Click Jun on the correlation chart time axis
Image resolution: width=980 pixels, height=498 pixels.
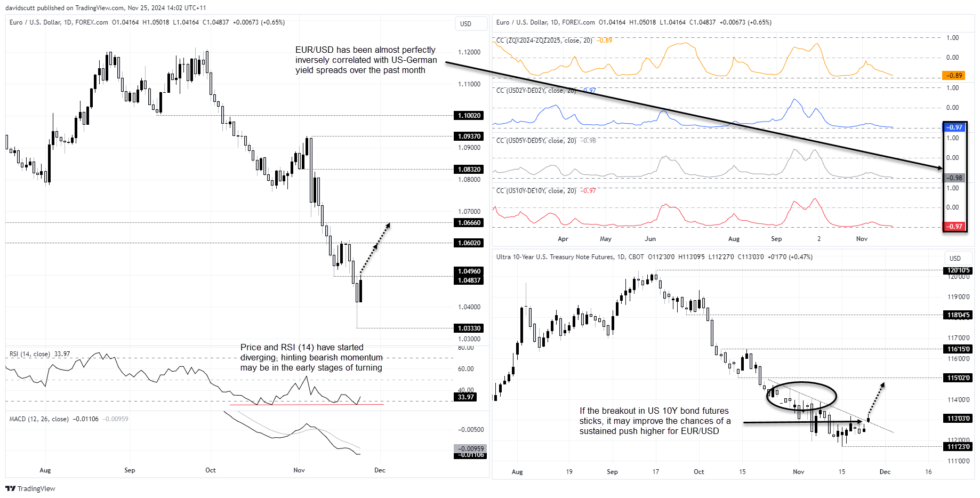click(650, 239)
